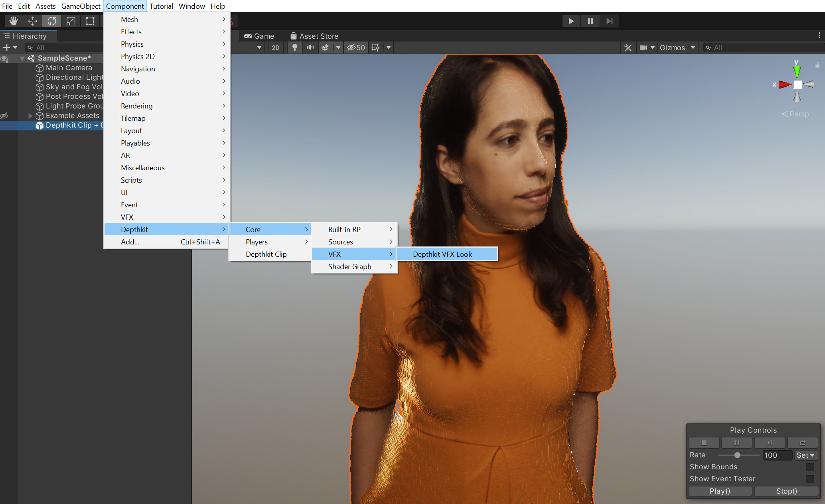This screenshot has width=825, height=504.
Task: Toggle scene lighting bulb icon
Action: tap(294, 47)
